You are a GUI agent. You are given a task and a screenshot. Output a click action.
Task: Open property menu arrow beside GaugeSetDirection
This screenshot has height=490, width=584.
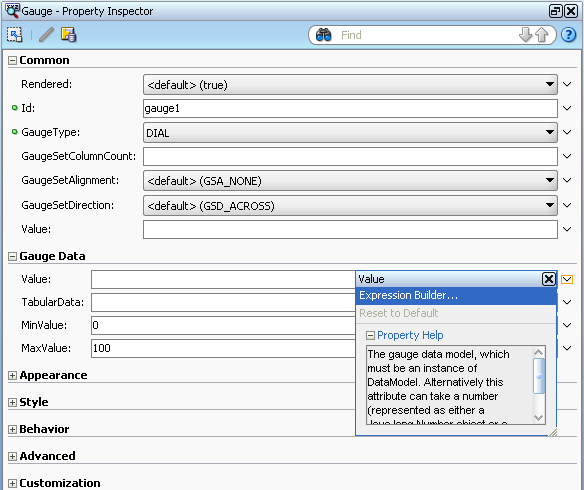567,205
